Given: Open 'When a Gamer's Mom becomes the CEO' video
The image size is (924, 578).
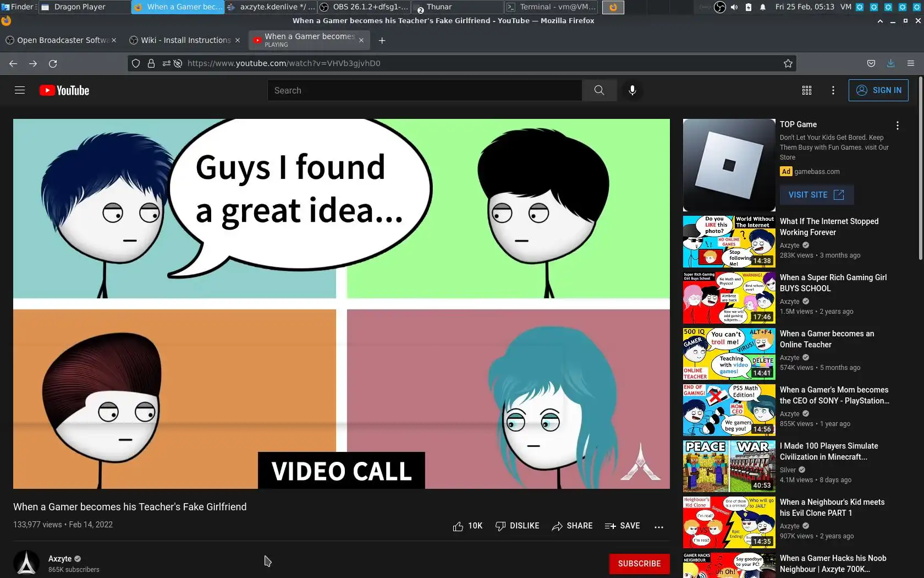Looking at the screenshot, I should [x=834, y=395].
